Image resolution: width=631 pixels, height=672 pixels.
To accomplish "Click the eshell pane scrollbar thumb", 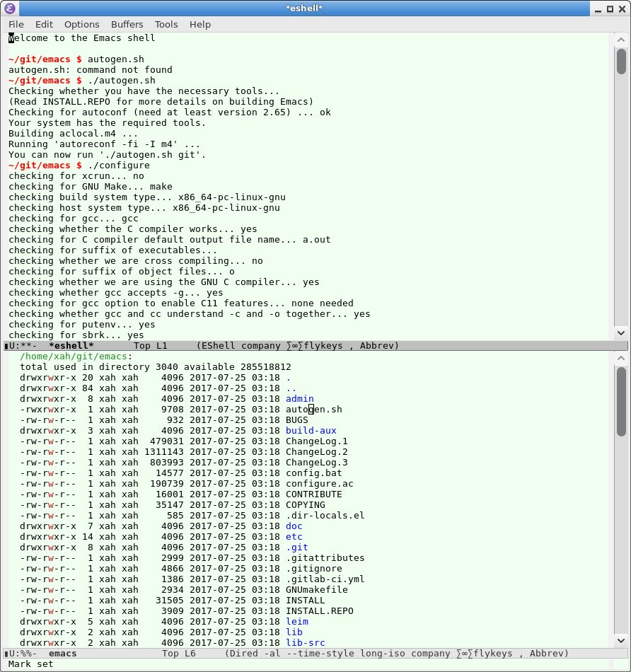I will tap(621, 62).
